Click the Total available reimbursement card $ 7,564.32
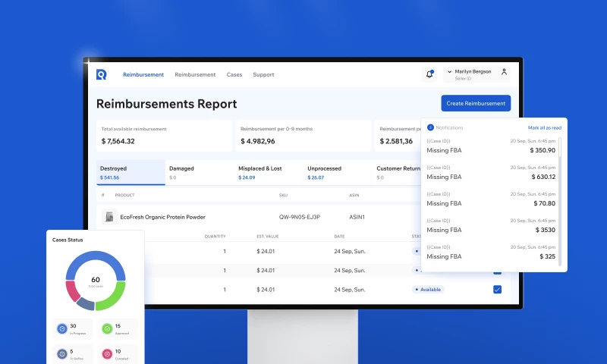Screen dimensions: 607x364 click(164, 136)
